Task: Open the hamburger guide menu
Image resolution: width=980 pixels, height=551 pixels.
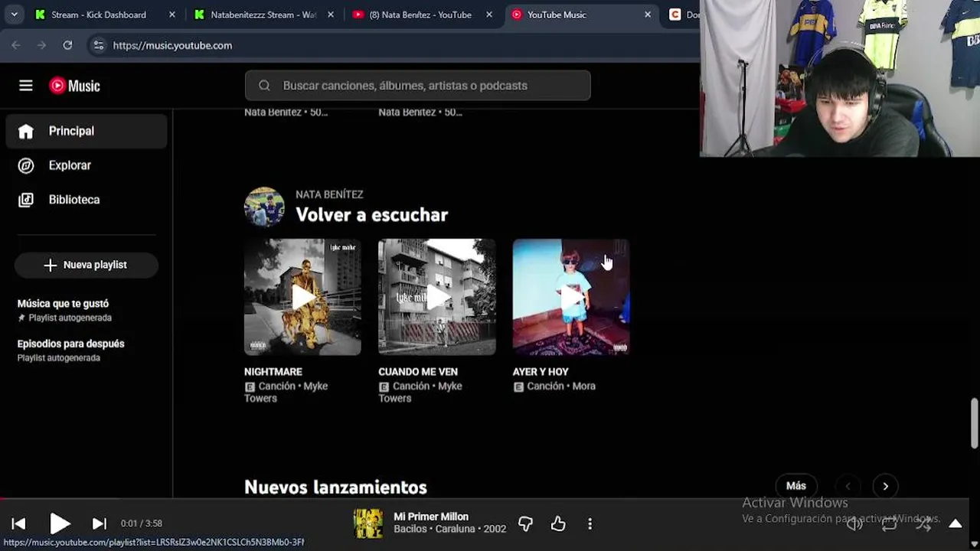Action: (x=26, y=86)
